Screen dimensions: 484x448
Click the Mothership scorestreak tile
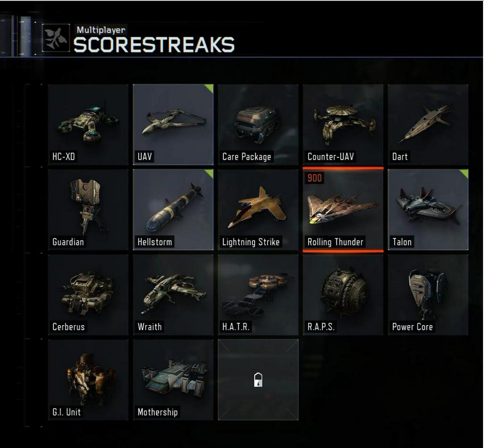[173, 380]
